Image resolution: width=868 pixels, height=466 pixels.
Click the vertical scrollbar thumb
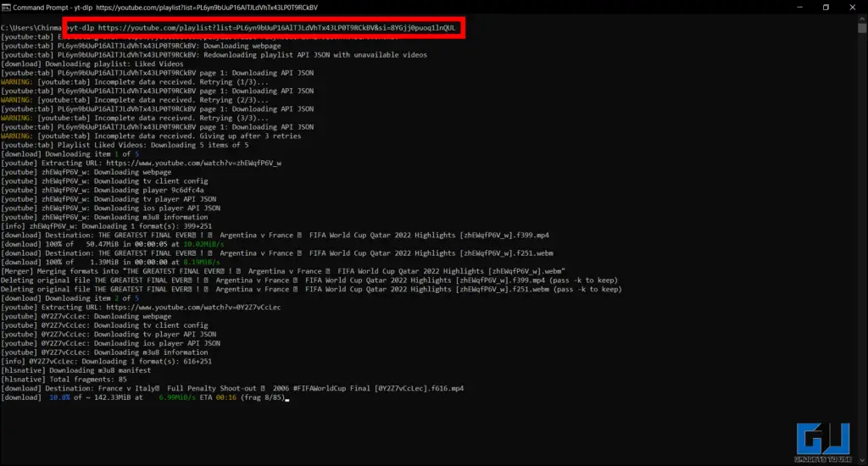[x=862, y=28]
